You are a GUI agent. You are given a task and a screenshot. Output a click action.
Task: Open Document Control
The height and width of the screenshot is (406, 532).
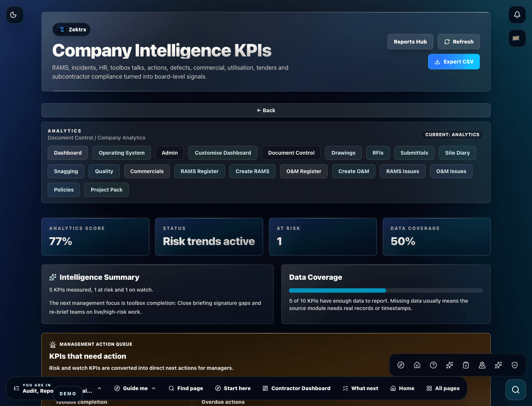(x=291, y=153)
